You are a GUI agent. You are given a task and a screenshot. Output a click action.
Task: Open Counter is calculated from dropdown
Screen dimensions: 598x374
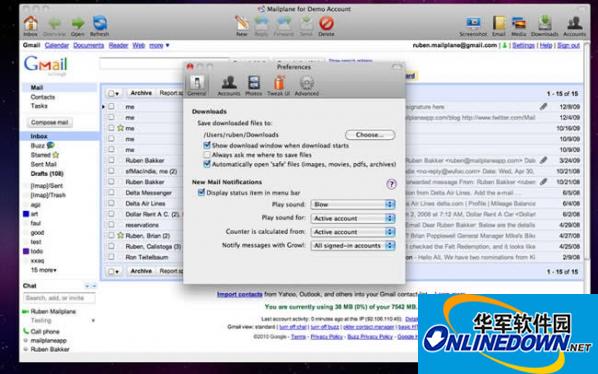click(353, 232)
